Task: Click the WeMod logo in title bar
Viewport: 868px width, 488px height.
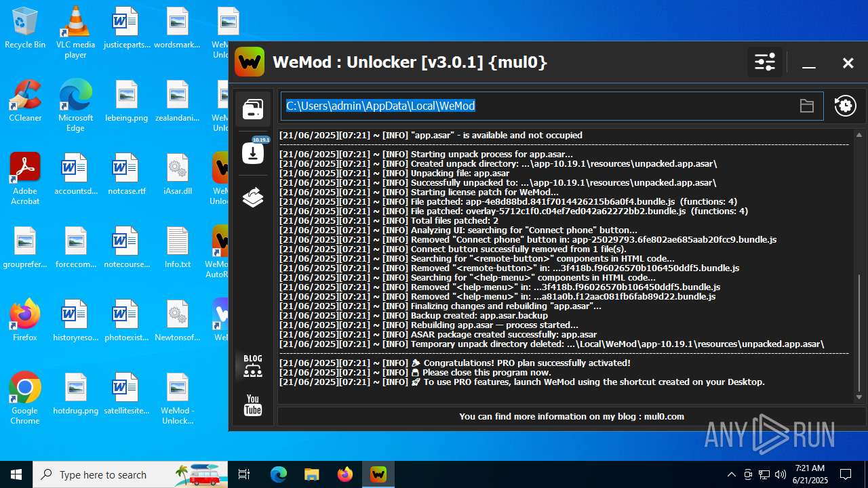Action: (250, 62)
